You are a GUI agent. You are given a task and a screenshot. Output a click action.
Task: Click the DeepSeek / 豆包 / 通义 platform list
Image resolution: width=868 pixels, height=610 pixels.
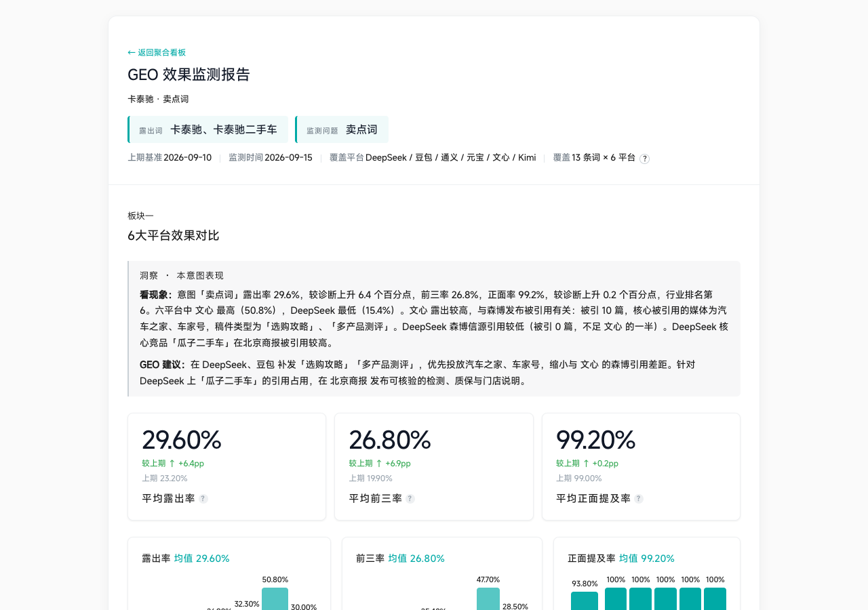coord(450,158)
